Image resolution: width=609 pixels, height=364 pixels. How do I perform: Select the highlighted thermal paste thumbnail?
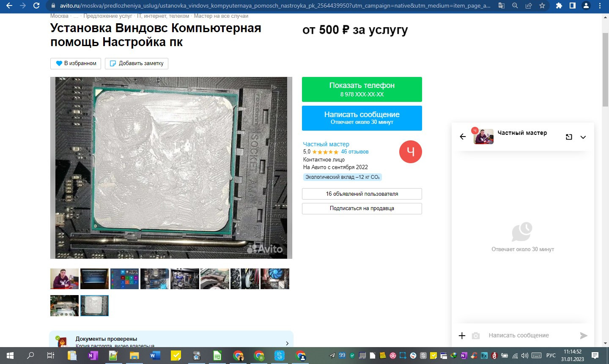tap(94, 306)
